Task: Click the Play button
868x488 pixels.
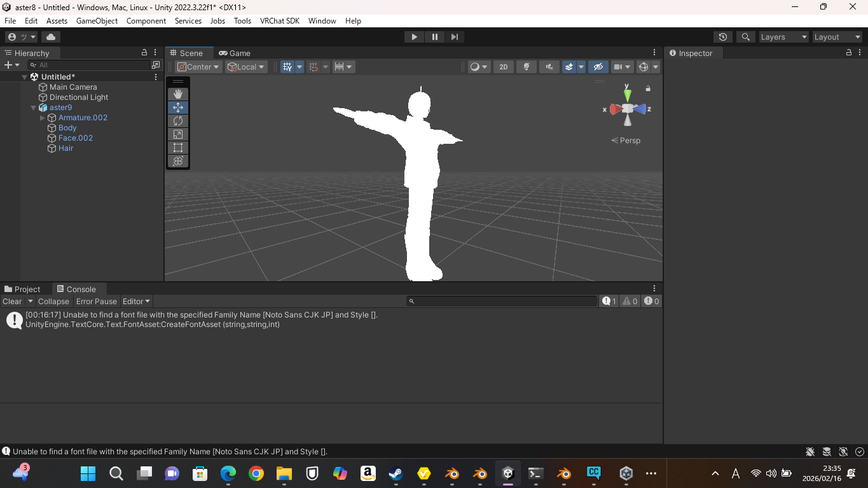Action: click(414, 37)
